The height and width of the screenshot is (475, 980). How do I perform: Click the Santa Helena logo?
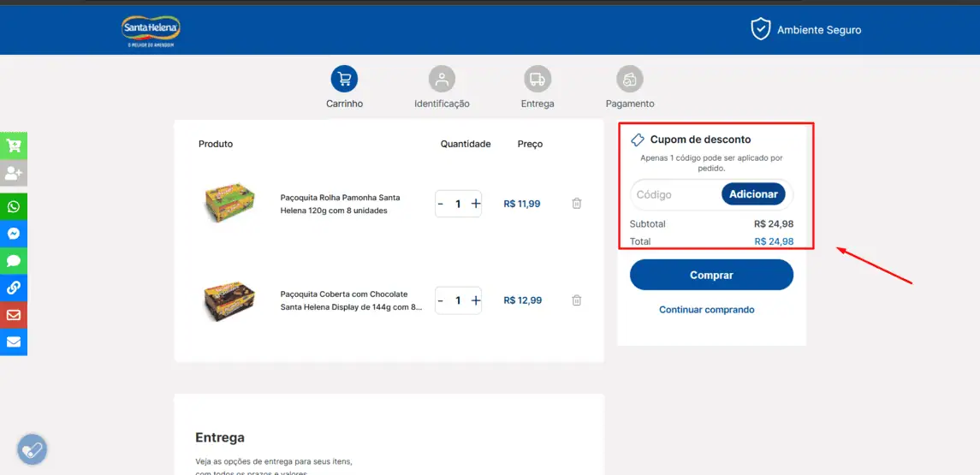151,32
